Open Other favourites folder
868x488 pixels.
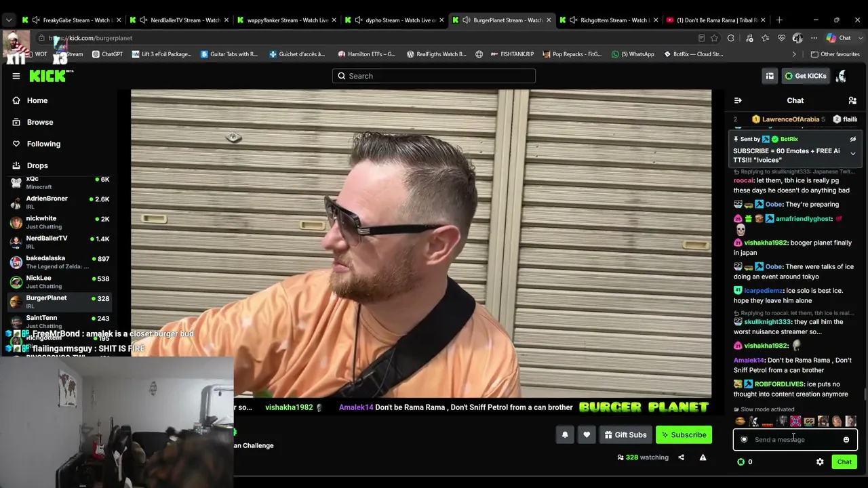pos(835,54)
